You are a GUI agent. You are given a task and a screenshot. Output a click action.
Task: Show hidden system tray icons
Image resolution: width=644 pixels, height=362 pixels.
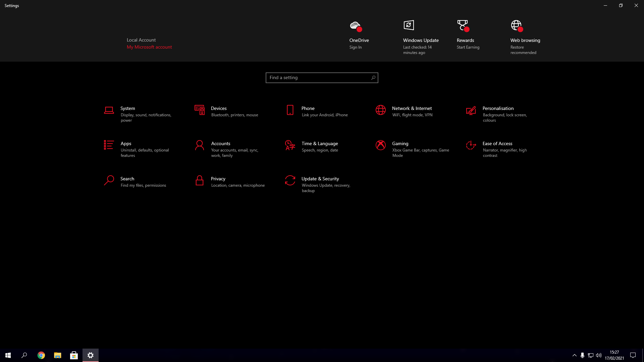click(574, 355)
